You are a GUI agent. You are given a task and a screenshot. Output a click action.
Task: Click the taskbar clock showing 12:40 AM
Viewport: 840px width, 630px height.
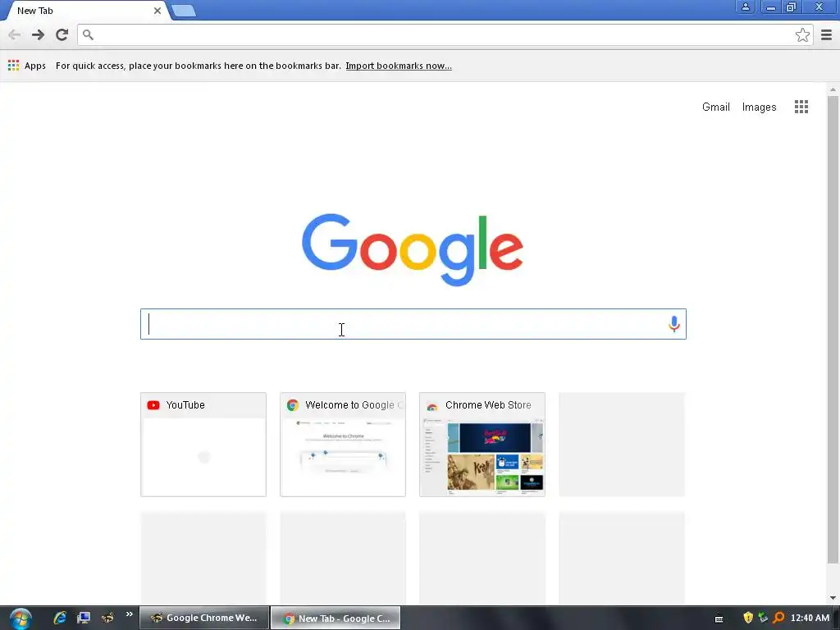[x=810, y=618]
